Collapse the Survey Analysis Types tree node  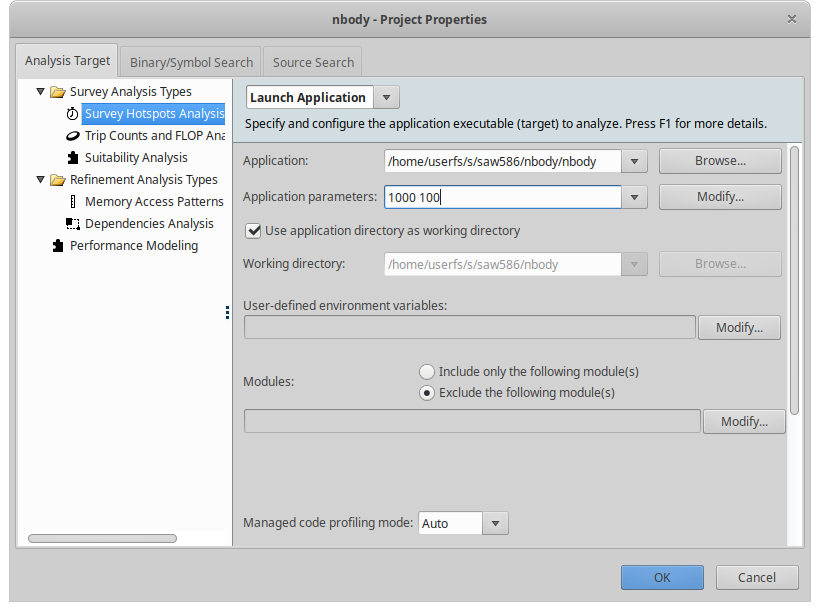pyautogui.click(x=40, y=92)
